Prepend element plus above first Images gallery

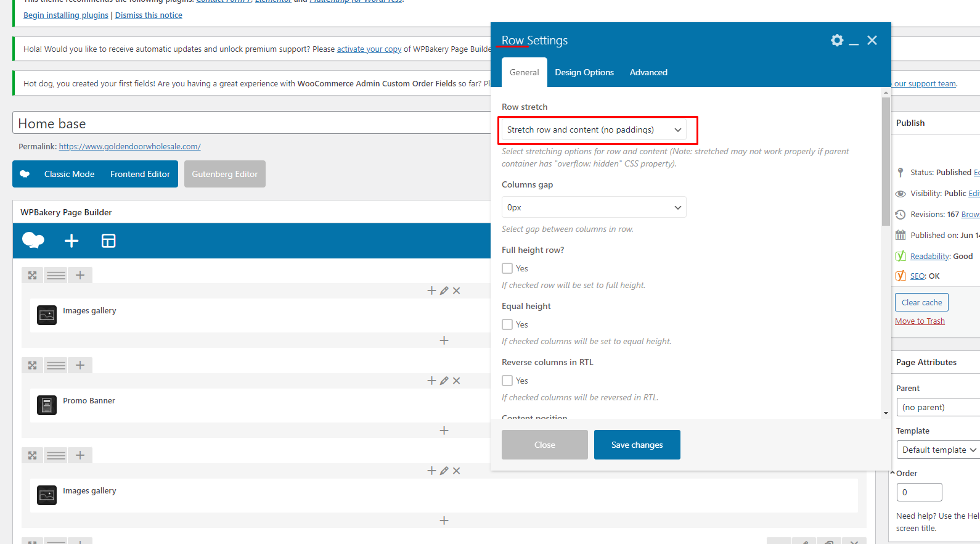pyautogui.click(x=431, y=291)
